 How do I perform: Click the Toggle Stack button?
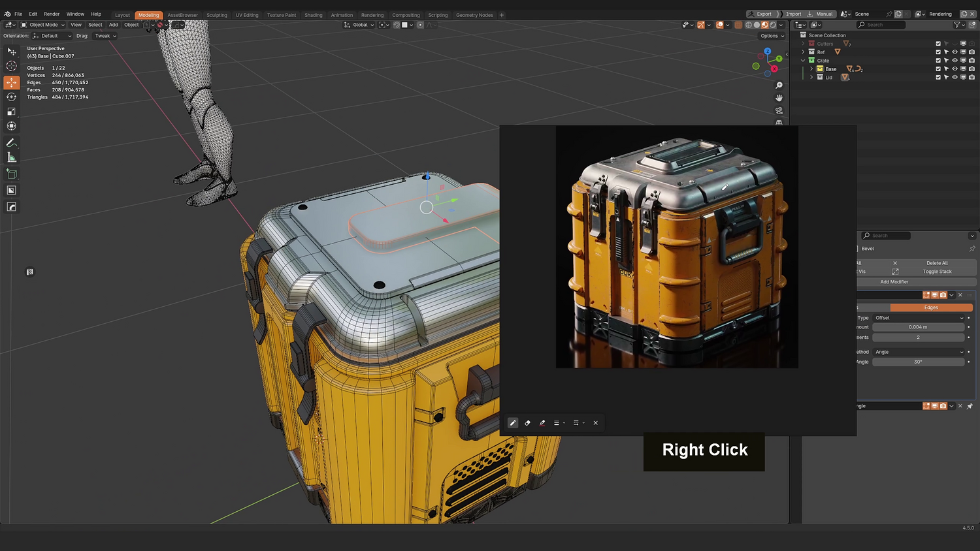(937, 272)
